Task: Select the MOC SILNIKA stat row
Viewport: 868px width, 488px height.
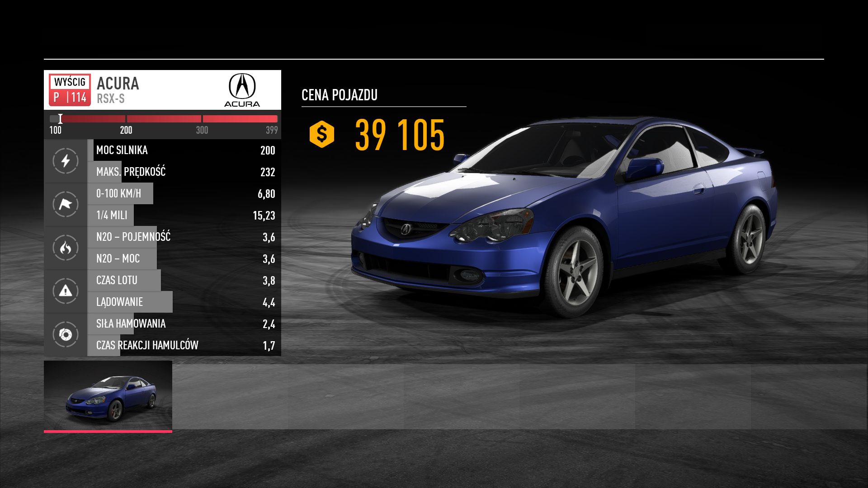Action: (x=184, y=150)
